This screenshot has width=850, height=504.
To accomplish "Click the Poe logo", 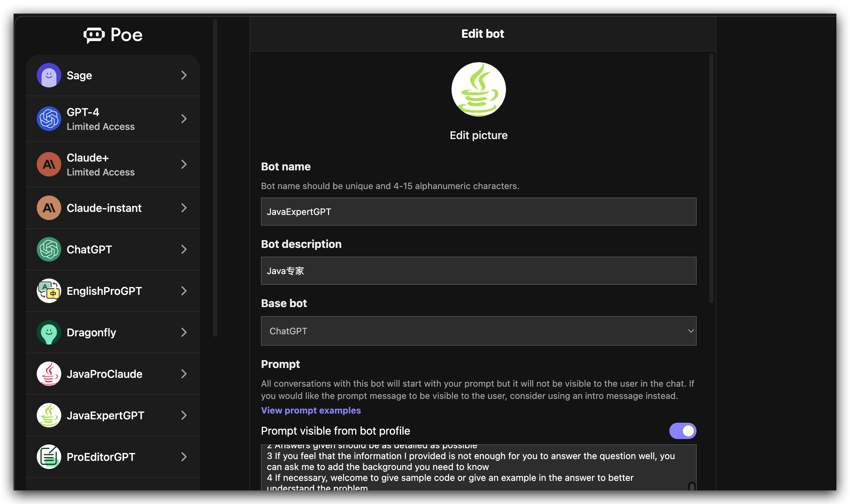I will [113, 35].
